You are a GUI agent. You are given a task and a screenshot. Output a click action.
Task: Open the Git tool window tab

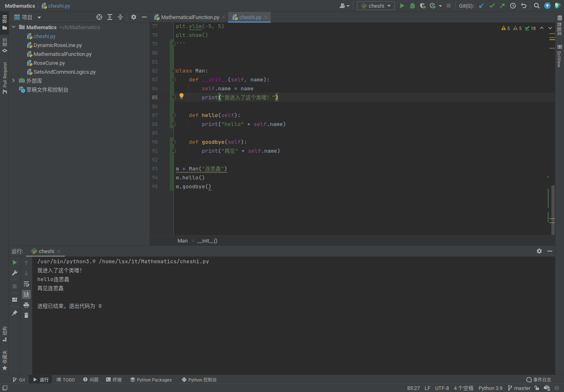(x=19, y=380)
